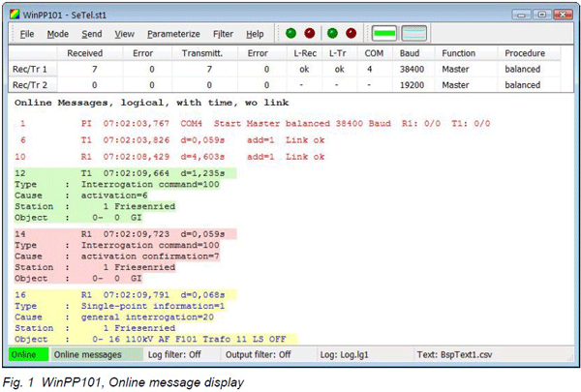
Task: Click the first green circle toolbar button
Action: coord(291,33)
